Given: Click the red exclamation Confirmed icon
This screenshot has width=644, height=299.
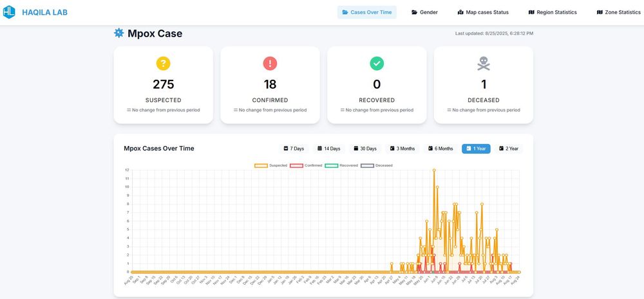Looking at the screenshot, I should point(270,64).
